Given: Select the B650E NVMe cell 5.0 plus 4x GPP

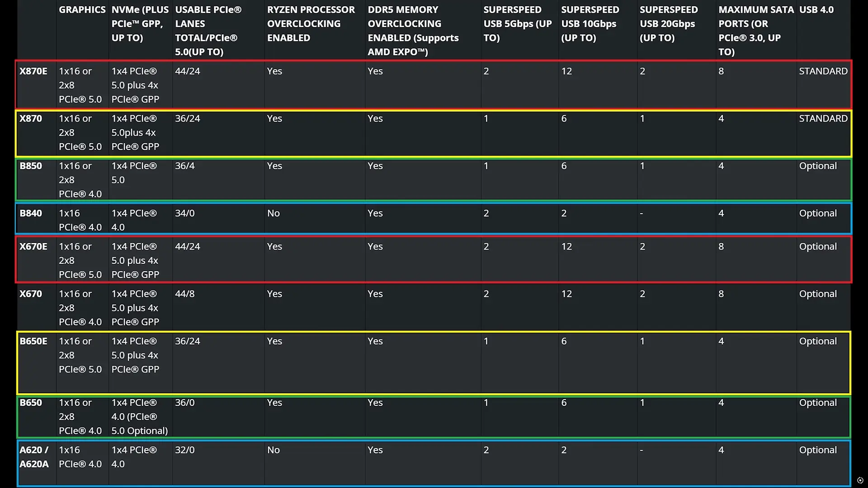Looking at the screenshot, I should (x=135, y=355).
